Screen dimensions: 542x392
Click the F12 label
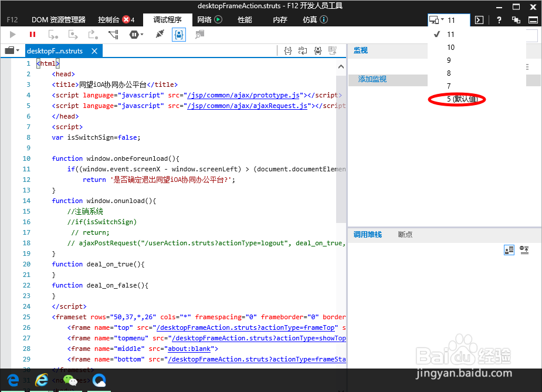click(x=12, y=20)
